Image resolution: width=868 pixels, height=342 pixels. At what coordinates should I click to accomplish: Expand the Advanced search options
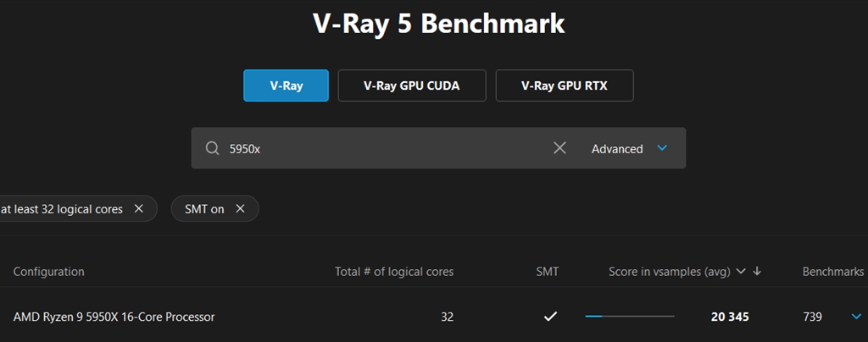click(617, 149)
